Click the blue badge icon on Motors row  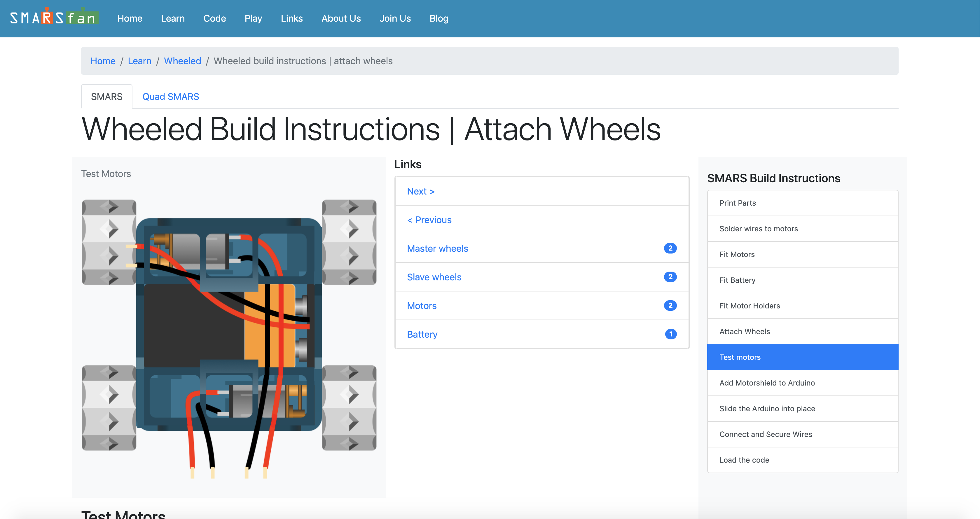tap(670, 306)
